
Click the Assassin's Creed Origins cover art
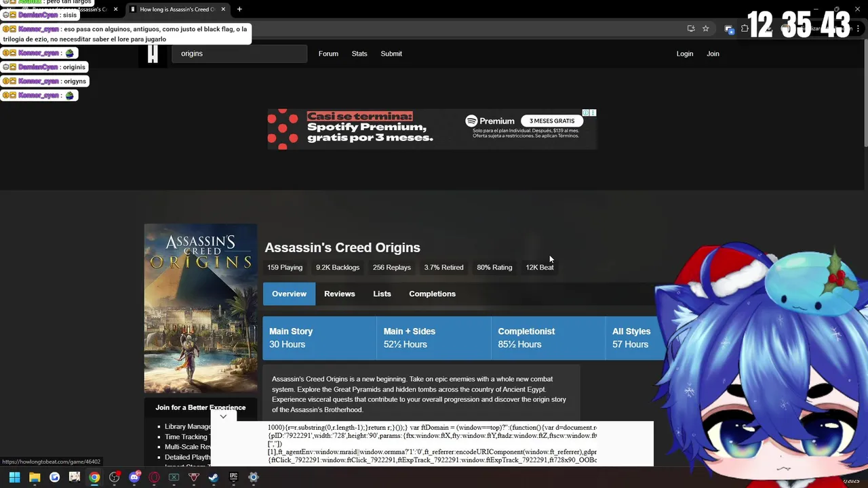[x=201, y=308]
